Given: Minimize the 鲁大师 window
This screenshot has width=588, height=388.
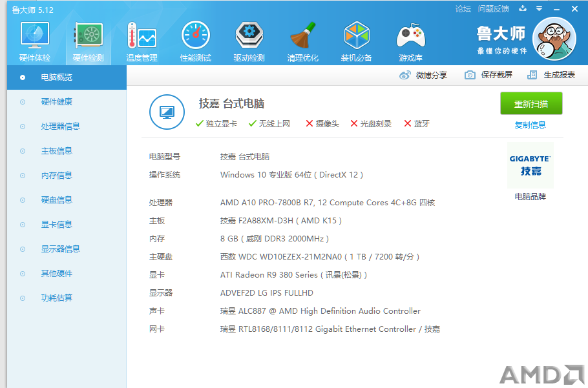Looking at the screenshot, I should 557,9.
